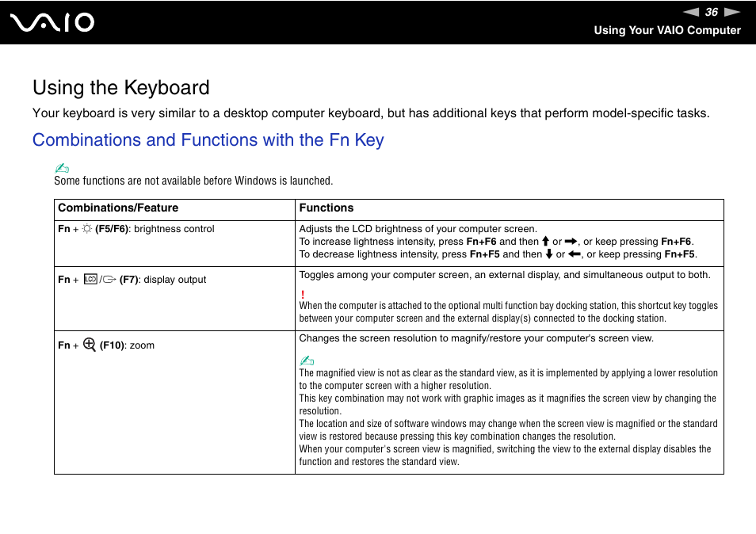The height and width of the screenshot is (534, 756).
Task: Click the LCD display icon in F7 row
Action: coord(90,279)
